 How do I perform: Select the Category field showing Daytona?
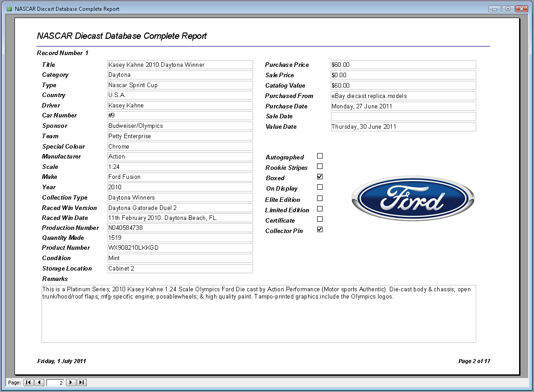180,75
